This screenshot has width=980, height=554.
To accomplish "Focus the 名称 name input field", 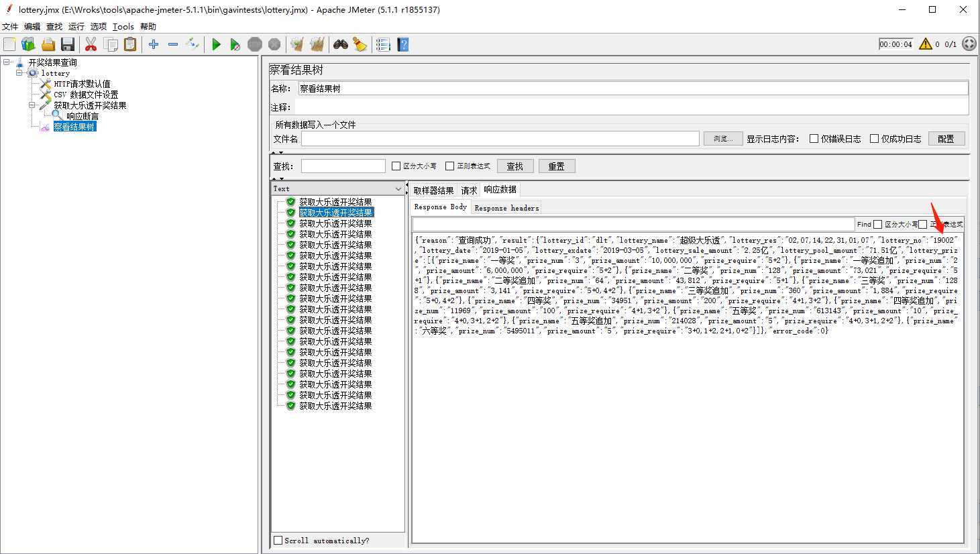I will 633,89.
